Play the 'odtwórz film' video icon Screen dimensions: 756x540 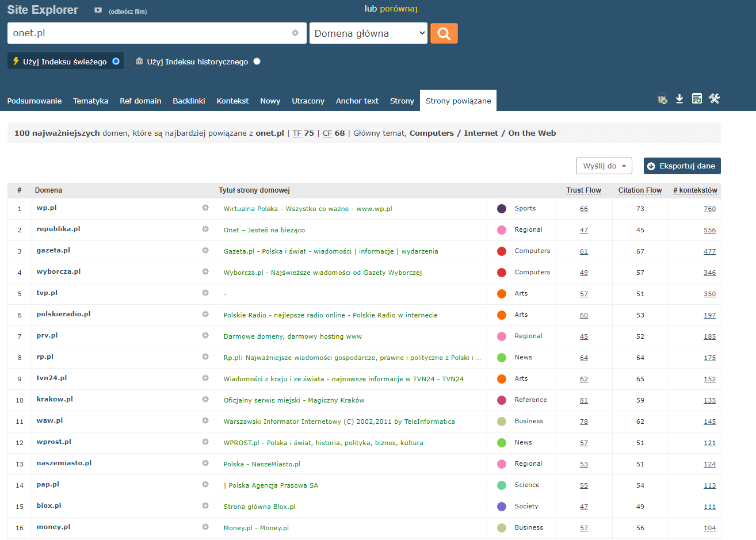click(98, 10)
